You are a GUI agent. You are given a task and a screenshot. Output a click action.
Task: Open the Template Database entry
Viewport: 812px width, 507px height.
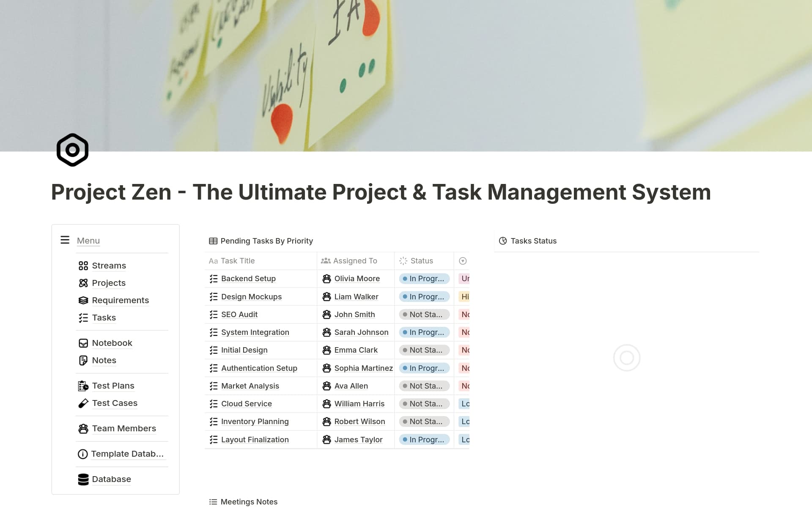128,454
